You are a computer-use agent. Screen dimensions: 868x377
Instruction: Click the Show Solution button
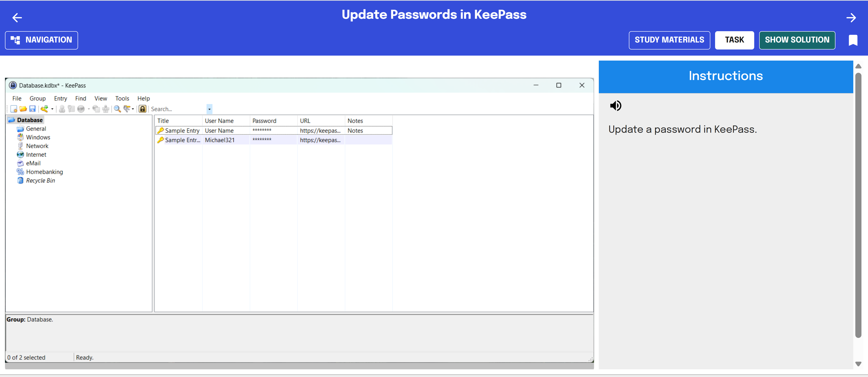(x=797, y=40)
